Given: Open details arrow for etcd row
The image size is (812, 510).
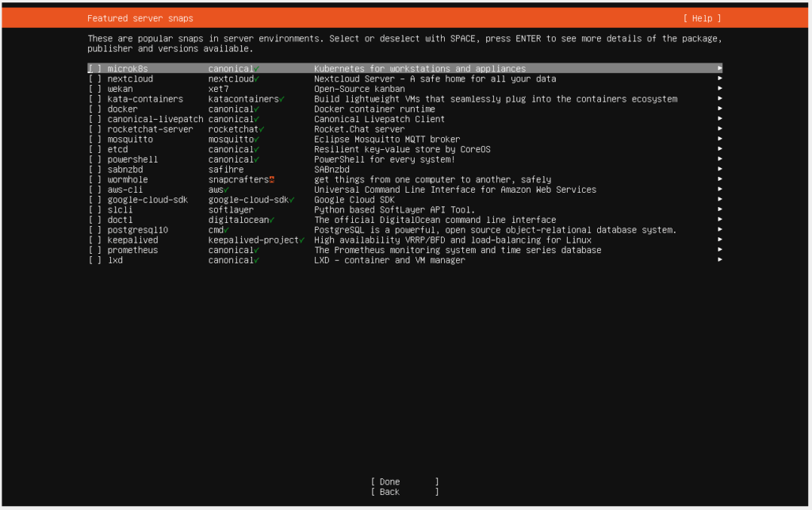Looking at the screenshot, I should click(x=719, y=150).
